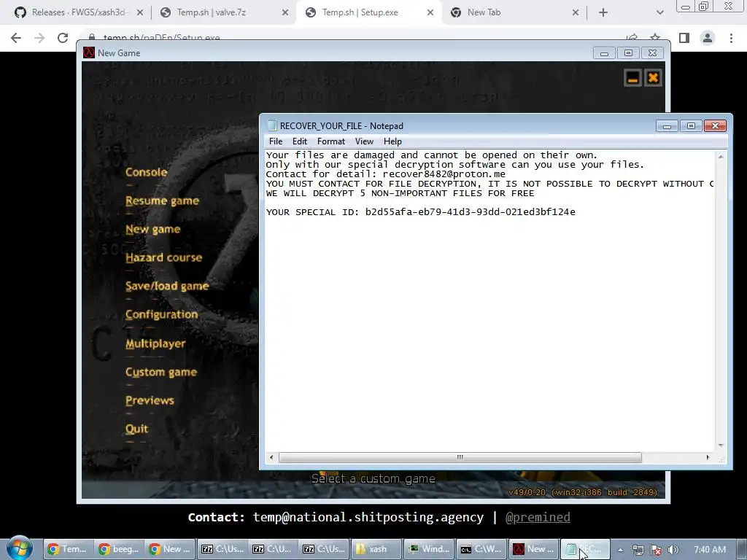
Task: Open the View menu in Notepad
Action: coord(364,141)
